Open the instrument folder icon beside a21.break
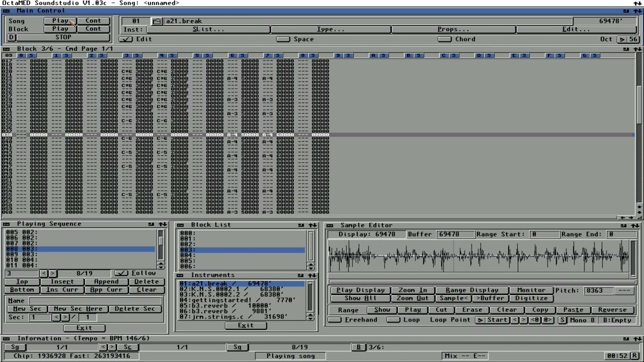644x362 pixels. point(157,21)
